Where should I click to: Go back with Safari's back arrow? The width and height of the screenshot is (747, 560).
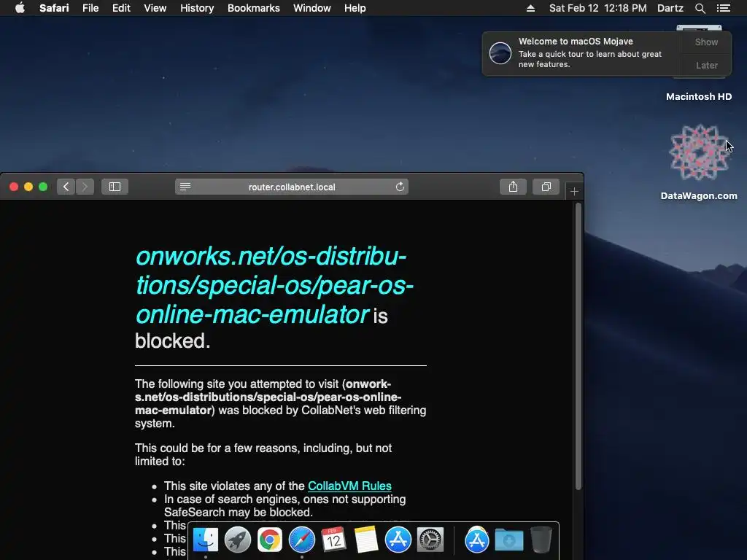click(x=66, y=187)
